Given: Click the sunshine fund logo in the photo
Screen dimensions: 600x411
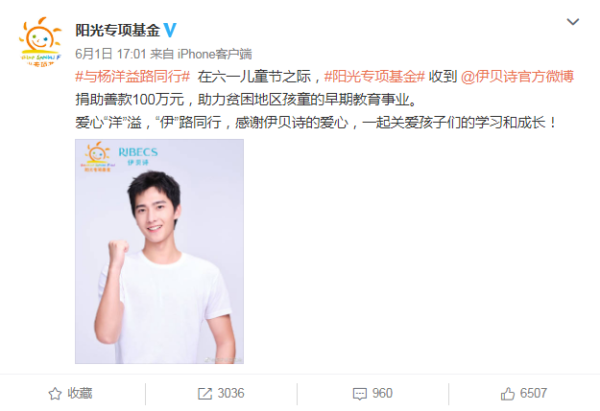Looking at the screenshot, I should (97, 157).
